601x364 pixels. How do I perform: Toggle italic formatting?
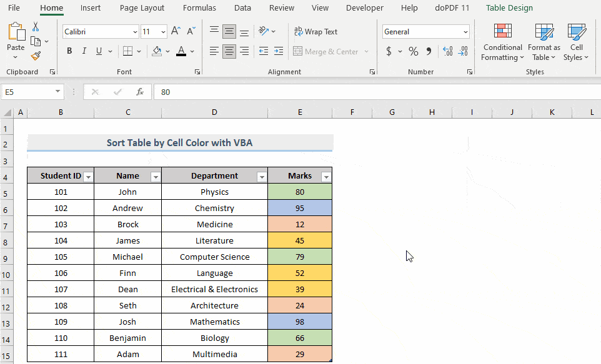[84, 51]
